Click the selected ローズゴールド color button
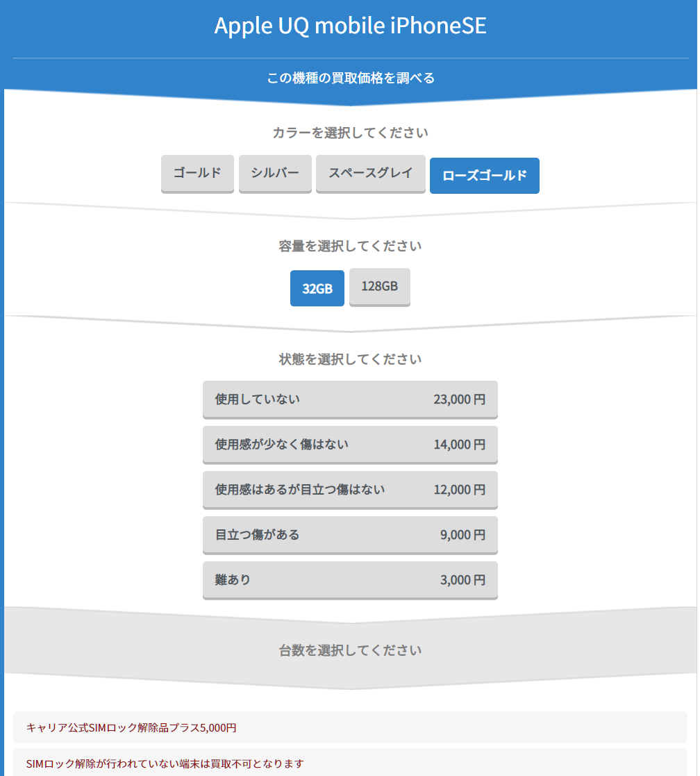The image size is (700, 776). click(484, 176)
